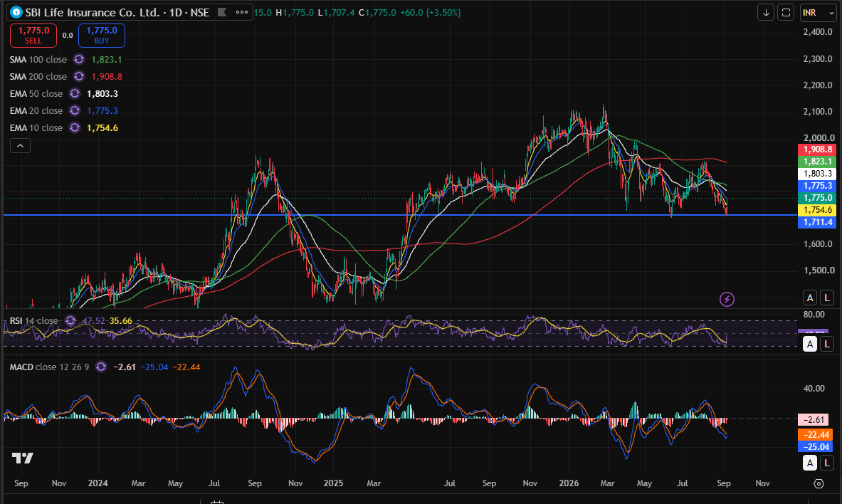Click the EMA 50 value 1,803.3 in legend

click(102, 94)
